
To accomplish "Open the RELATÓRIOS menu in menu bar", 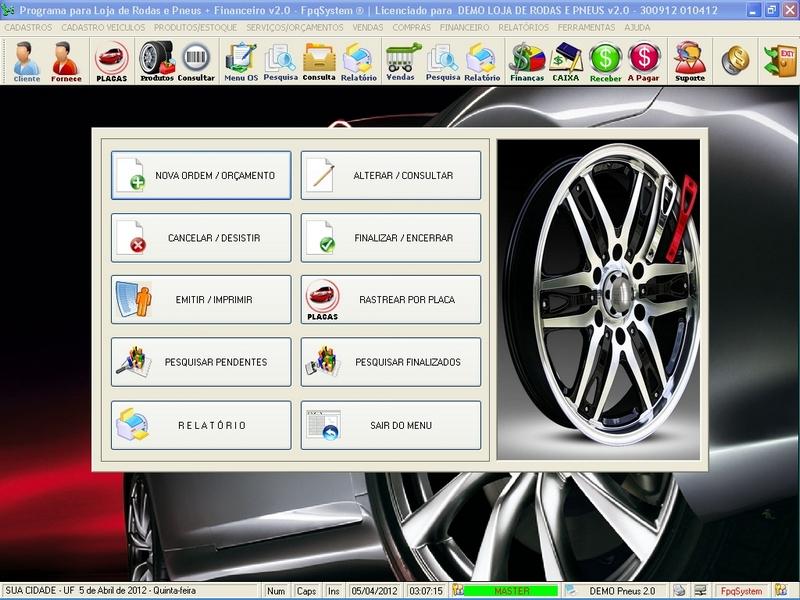I will pos(523,28).
